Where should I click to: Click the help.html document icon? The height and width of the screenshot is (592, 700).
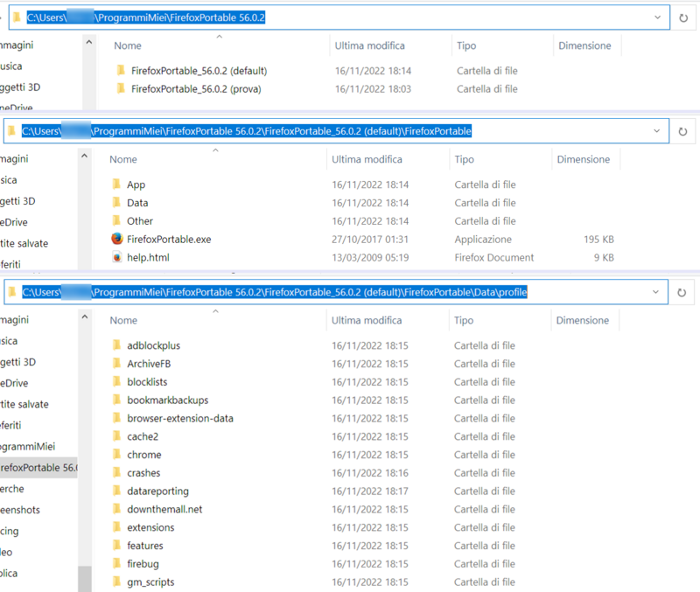[x=117, y=257]
